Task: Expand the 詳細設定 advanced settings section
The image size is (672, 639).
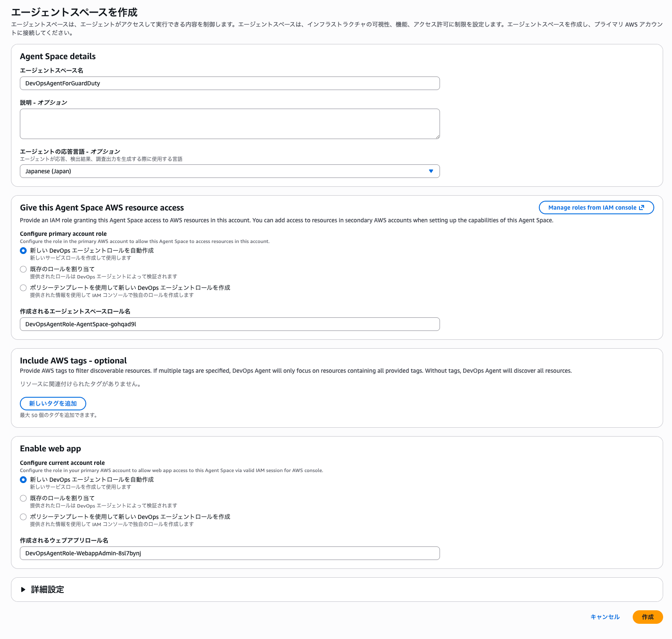Action: 42,590
